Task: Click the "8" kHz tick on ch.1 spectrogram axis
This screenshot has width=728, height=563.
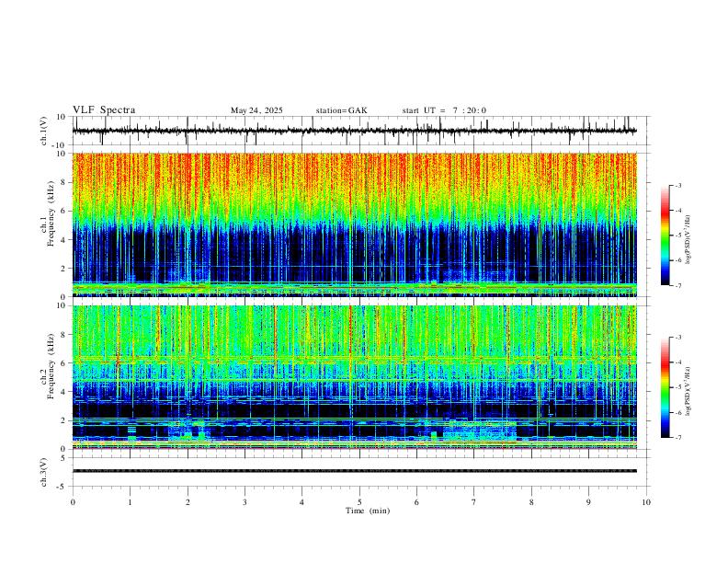Action: (x=65, y=182)
